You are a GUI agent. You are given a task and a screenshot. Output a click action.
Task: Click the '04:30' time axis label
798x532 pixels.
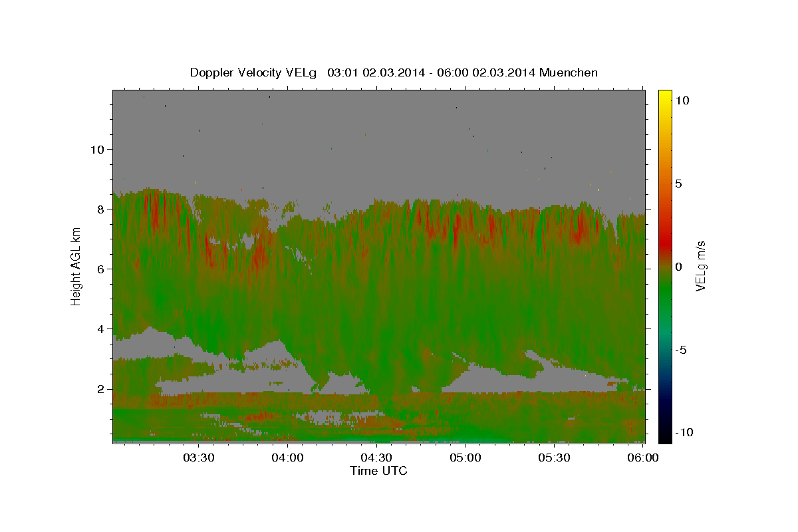click(376, 458)
